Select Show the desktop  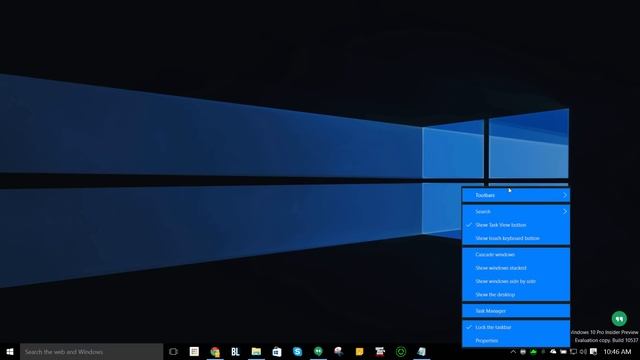[x=516, y=294]
